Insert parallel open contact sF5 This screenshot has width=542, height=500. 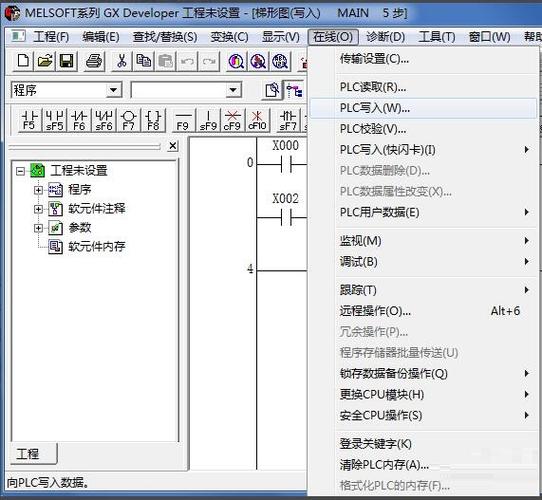[x=55, y=120]
